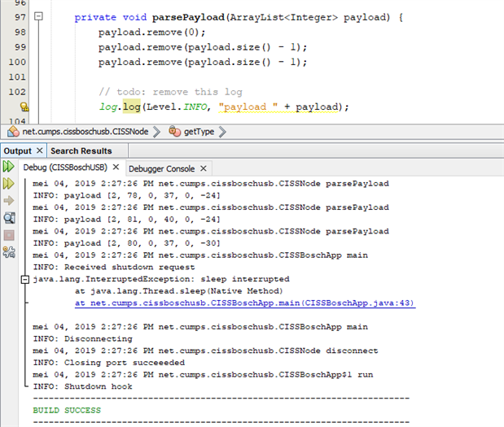Viewport: 504px width, 427px height.
Task: Click the CISSNode class breadcrumb icon
Action: [x=13, y=131]
